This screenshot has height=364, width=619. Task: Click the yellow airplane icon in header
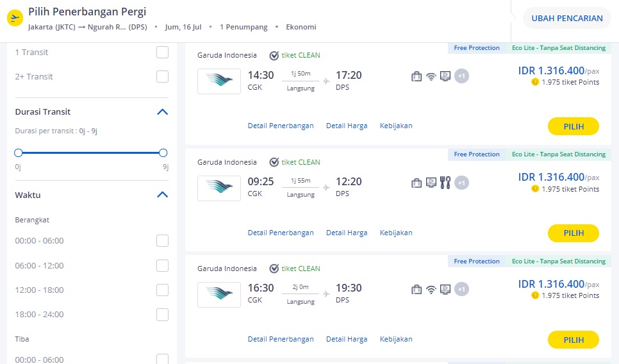point(15,18)
